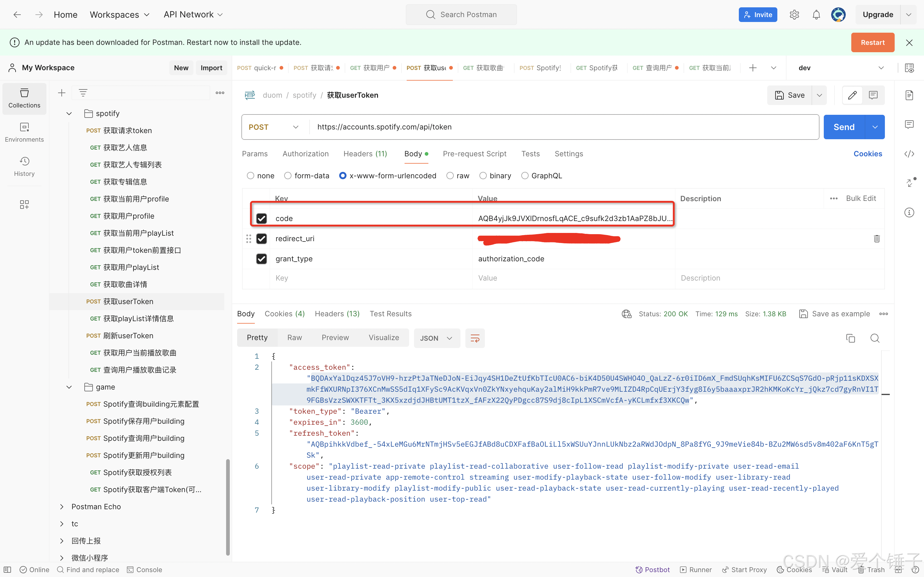Toggle line wrap icon in response toolbar
Viewport: 924px width, 577px height.
coord(475,338)
